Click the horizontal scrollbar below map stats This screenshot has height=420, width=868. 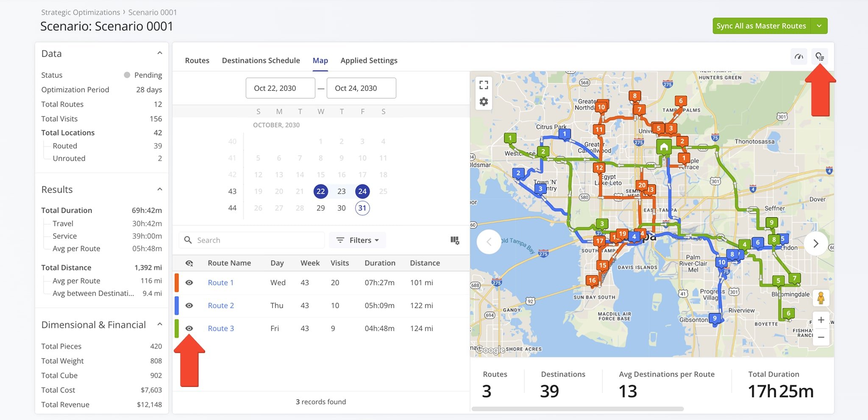(x=577, y=409)
